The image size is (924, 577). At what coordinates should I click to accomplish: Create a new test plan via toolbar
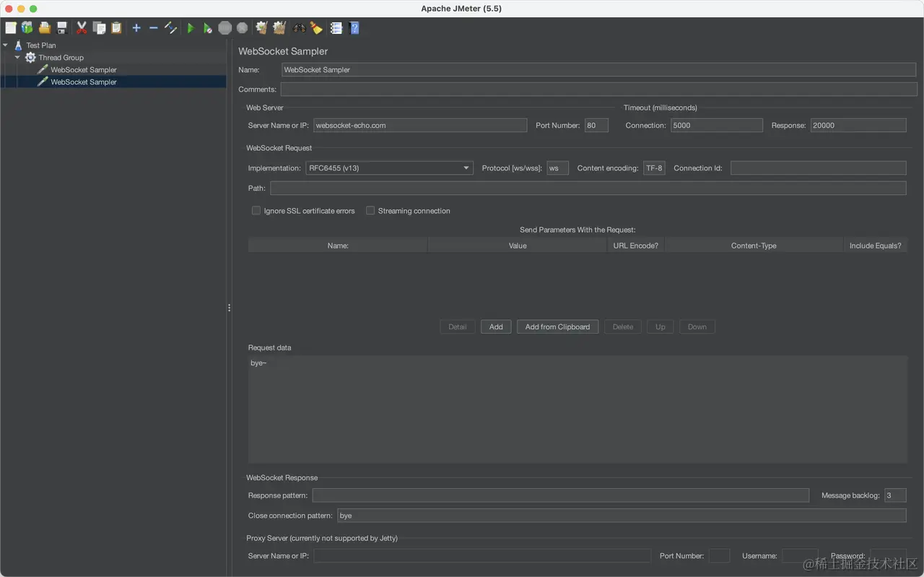(x=10, y=28)
